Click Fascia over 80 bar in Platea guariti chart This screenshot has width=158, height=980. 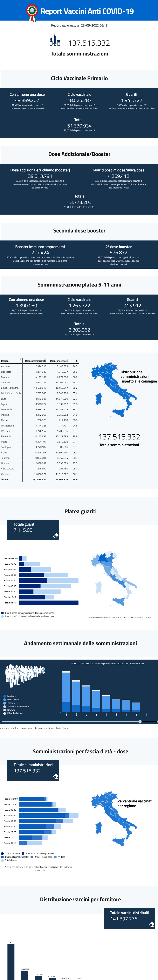point(22,558)
